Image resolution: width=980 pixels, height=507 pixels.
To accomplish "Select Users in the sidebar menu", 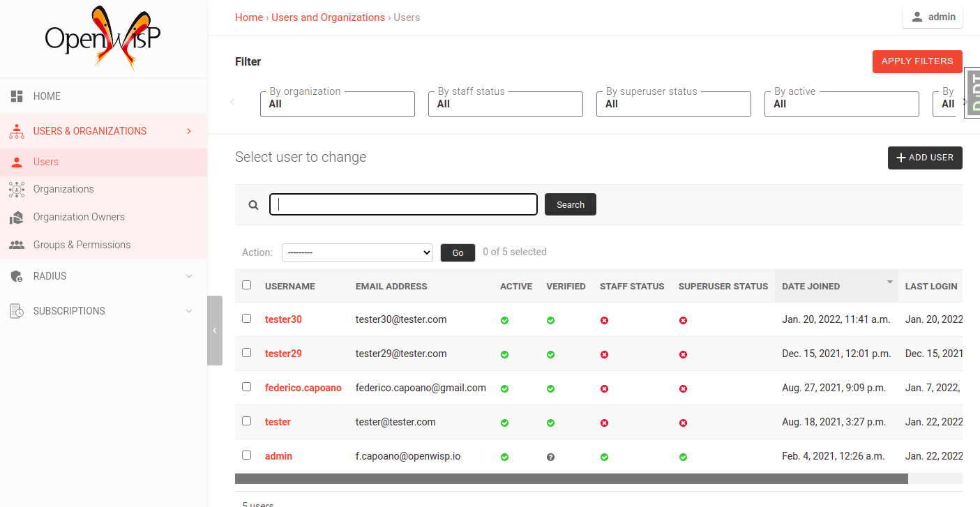I will 45,161.
